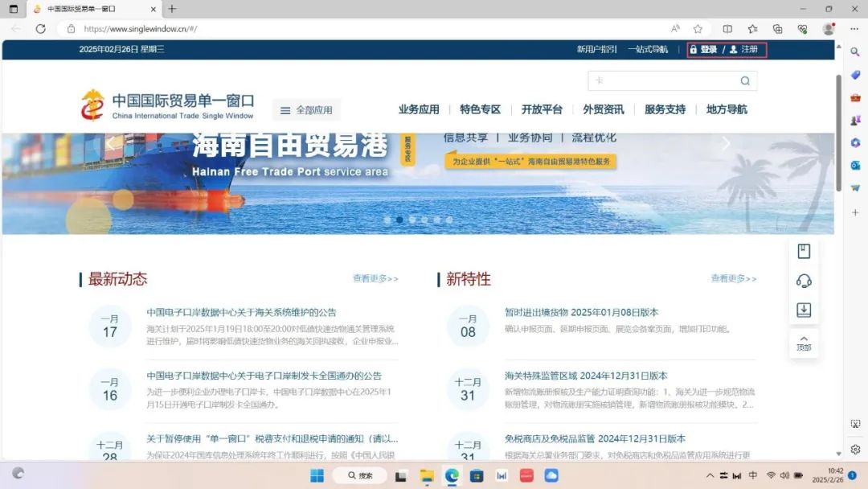Screen dimensions: 868x489
Task: Expand the 全部应用 menu
Action: click(306, 110)
